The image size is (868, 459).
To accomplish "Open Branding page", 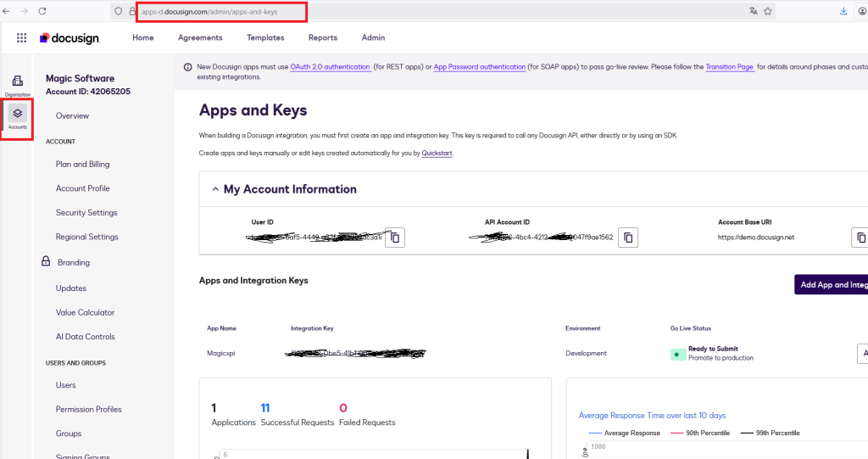I will pos(74,262).
